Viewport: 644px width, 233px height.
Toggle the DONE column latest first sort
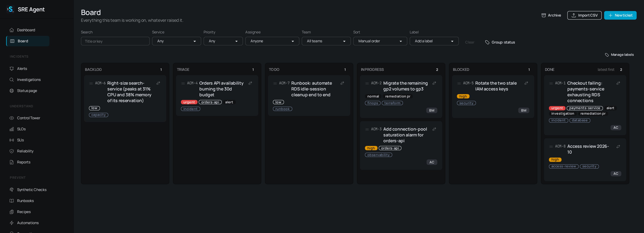(606, 69)
